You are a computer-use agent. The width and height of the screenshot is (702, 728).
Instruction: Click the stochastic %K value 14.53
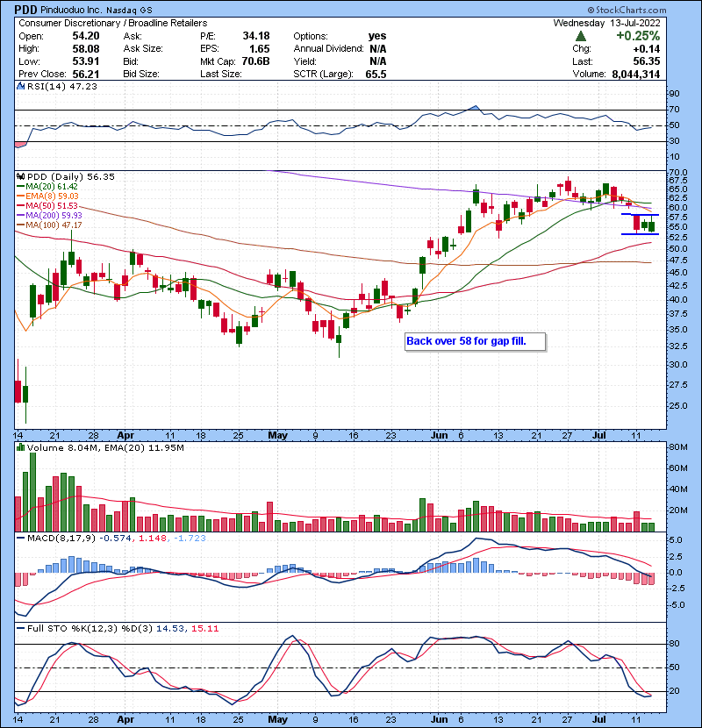click(170, 629)
